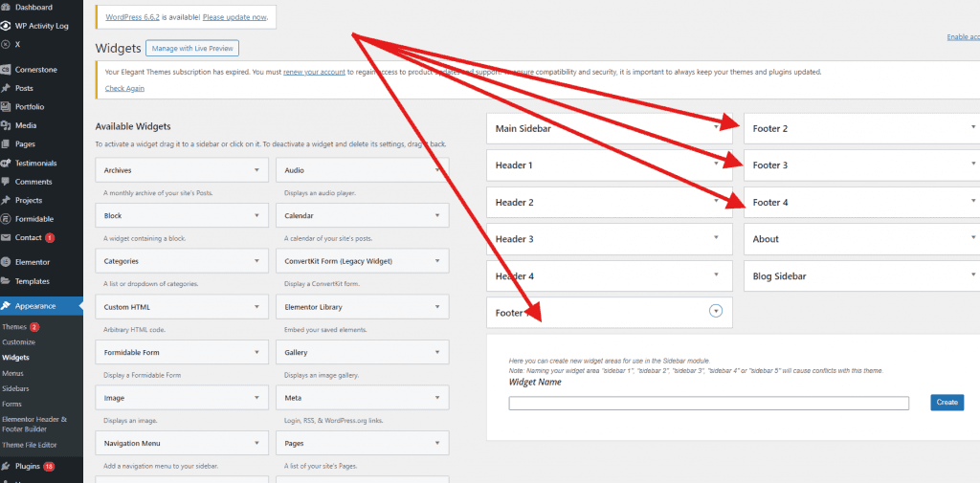Viewport: 980px width, 483px height.
Task: Open the Block widget dropdown
Action: (x=256, y=215)
